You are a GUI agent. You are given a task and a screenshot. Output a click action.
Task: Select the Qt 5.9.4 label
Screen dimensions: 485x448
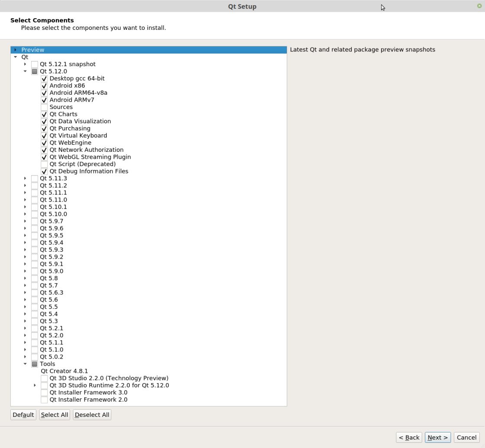coord(51,243)
